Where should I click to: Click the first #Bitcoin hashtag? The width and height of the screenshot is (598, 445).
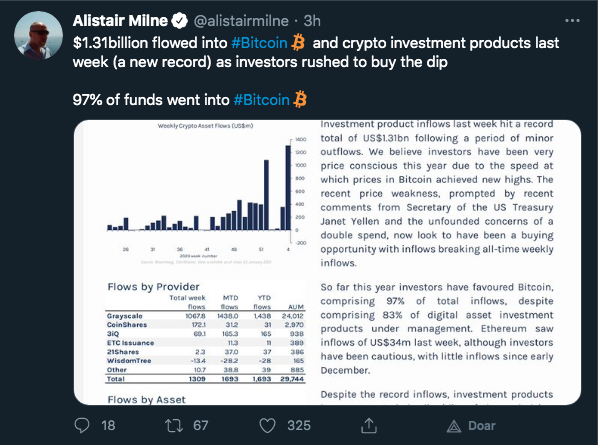(259, 43)
